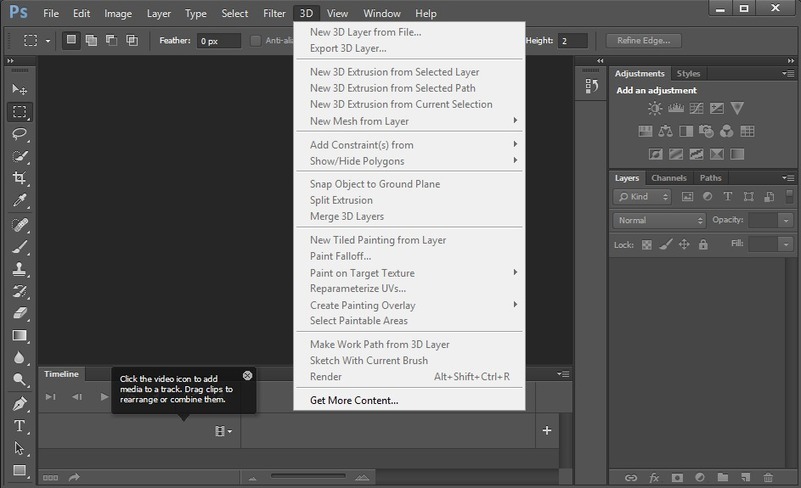801x488 pixels.
Task: Select the Pen tool
Action: point(19,404)
